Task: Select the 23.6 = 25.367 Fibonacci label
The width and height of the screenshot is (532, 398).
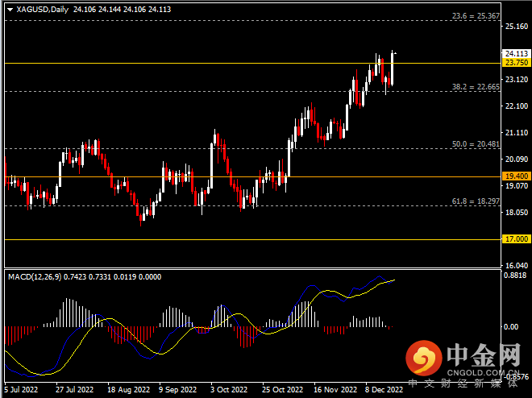Action: 475,16
